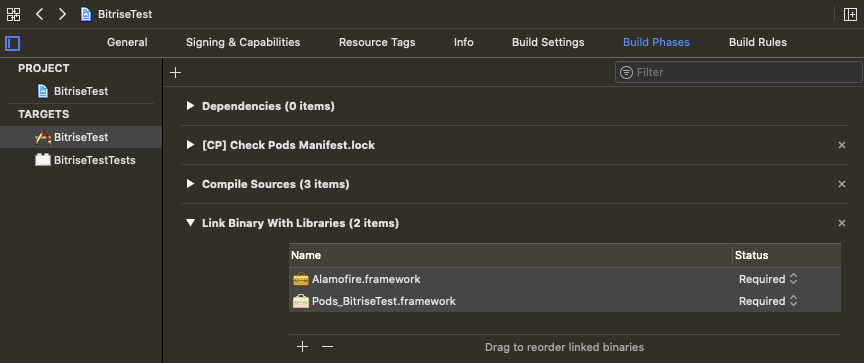Add editor on right split icon
The height and width of the screenshot is (363, 864).
[850, 14]
